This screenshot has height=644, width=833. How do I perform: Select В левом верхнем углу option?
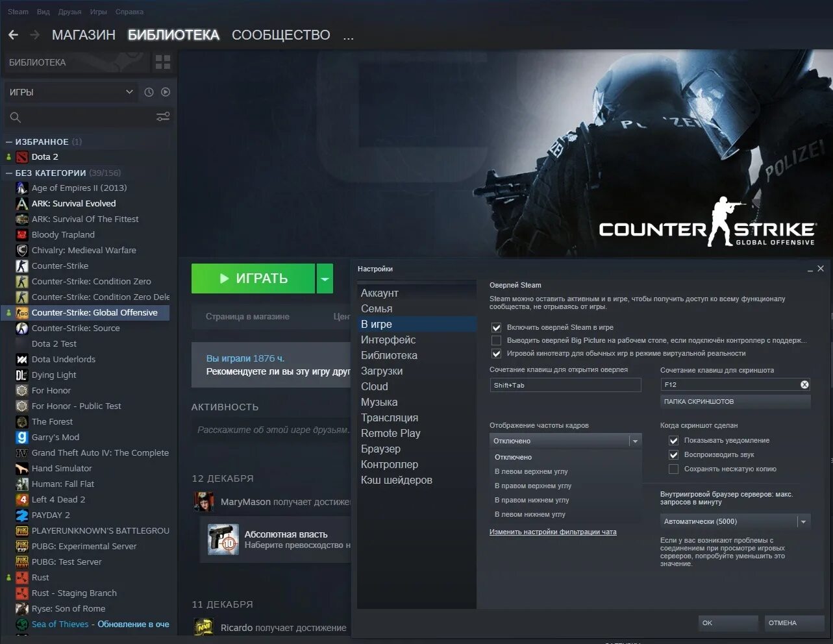(x=531, y=472)
